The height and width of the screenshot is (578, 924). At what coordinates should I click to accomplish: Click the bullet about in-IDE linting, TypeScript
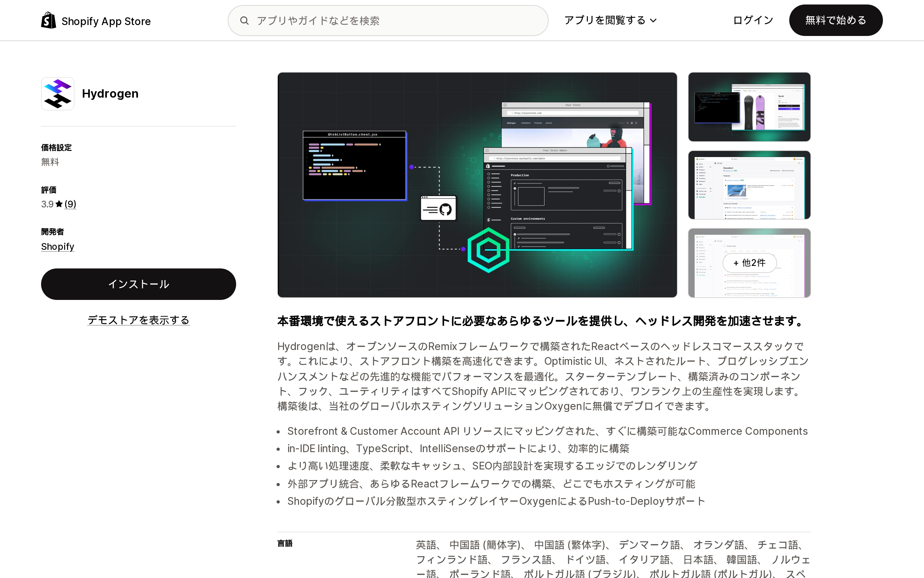458,448
